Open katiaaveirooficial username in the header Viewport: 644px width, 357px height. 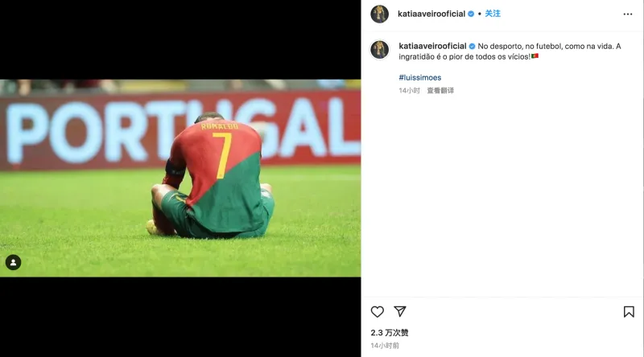(x=431, y=14)
